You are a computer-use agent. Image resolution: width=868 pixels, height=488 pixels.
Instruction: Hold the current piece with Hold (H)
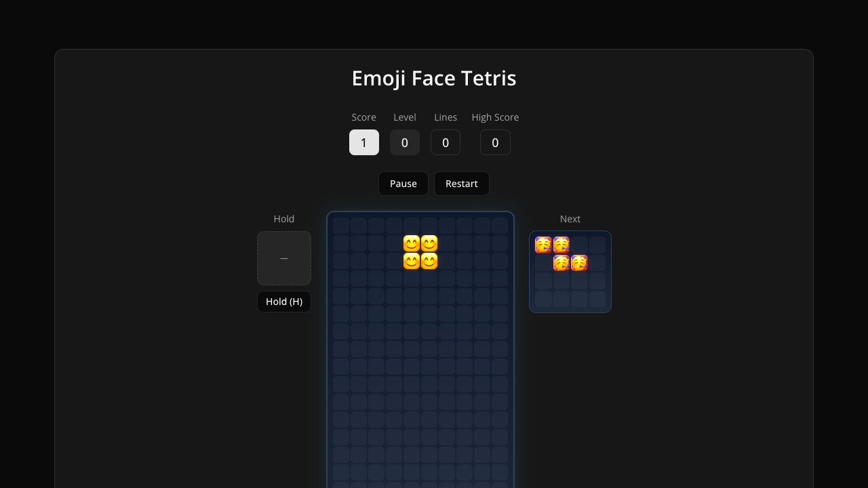tap(284, 302)
